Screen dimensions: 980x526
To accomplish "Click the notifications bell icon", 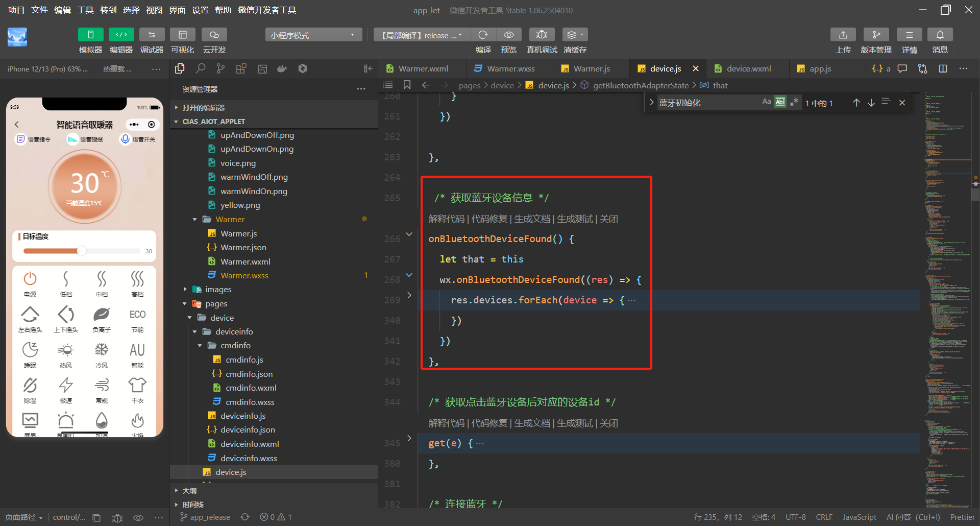I will pos(940,35).
